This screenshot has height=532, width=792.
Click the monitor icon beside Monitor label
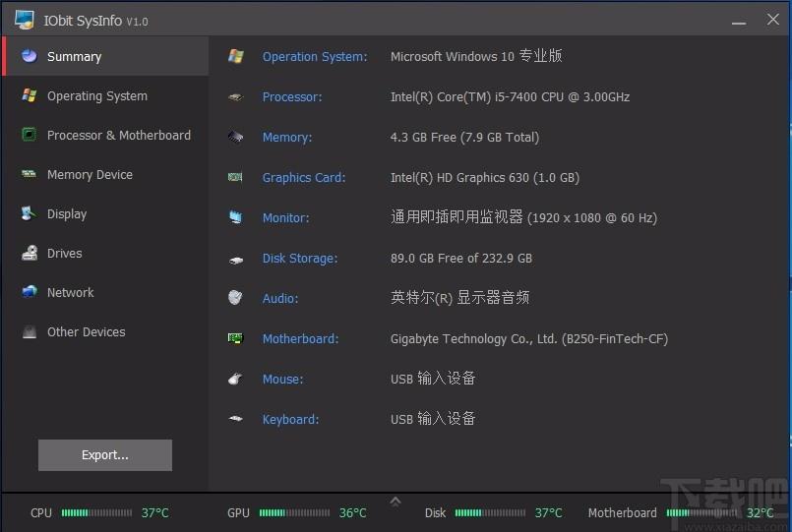pyautogui.click(x=236, y=217)
